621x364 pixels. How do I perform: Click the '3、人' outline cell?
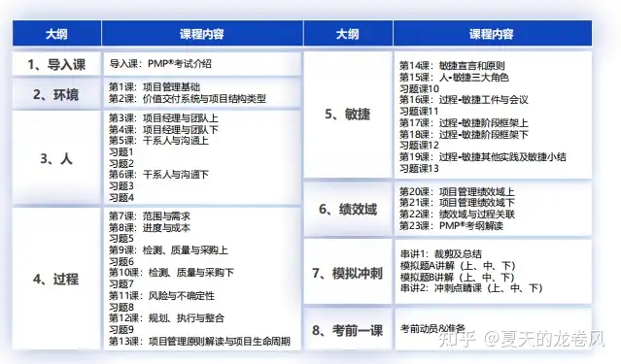tap(56, 158)
